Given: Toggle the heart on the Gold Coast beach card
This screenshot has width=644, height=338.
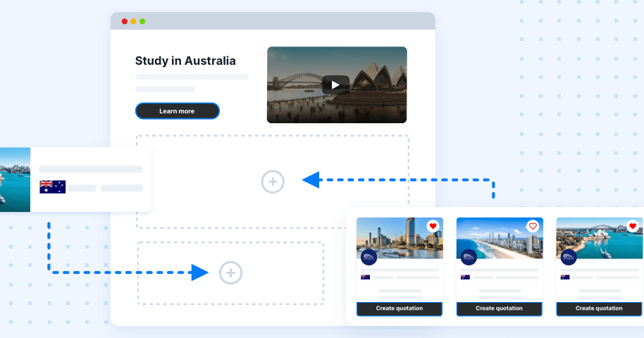Looking at the screenshot, I should (x=533, y=226).
